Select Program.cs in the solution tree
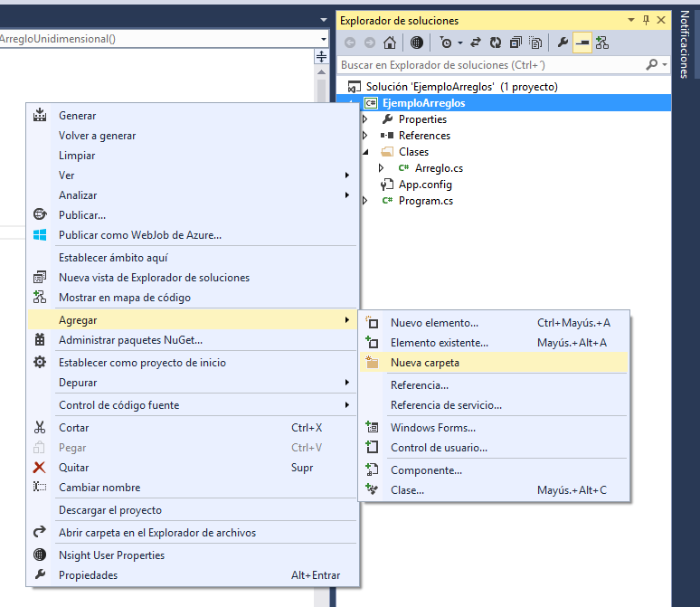 (x=425, y=201)
